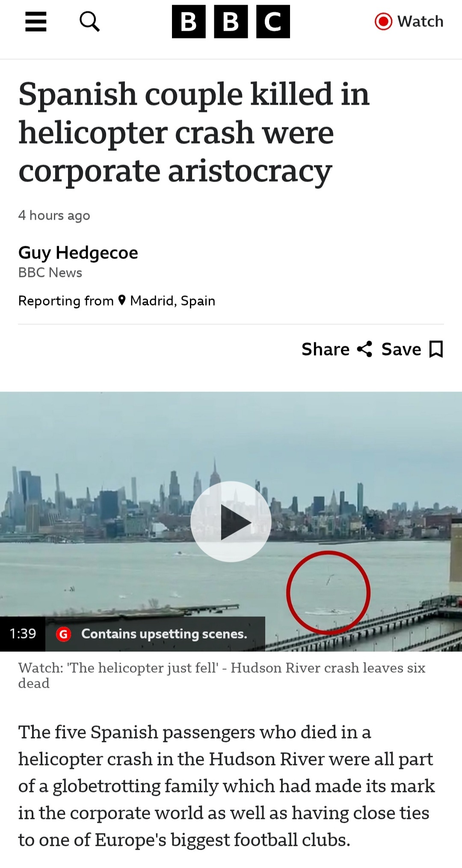Click the video caption text
Image resolution: width=462 pixels, height=868 pixels.
coord(222,675)
